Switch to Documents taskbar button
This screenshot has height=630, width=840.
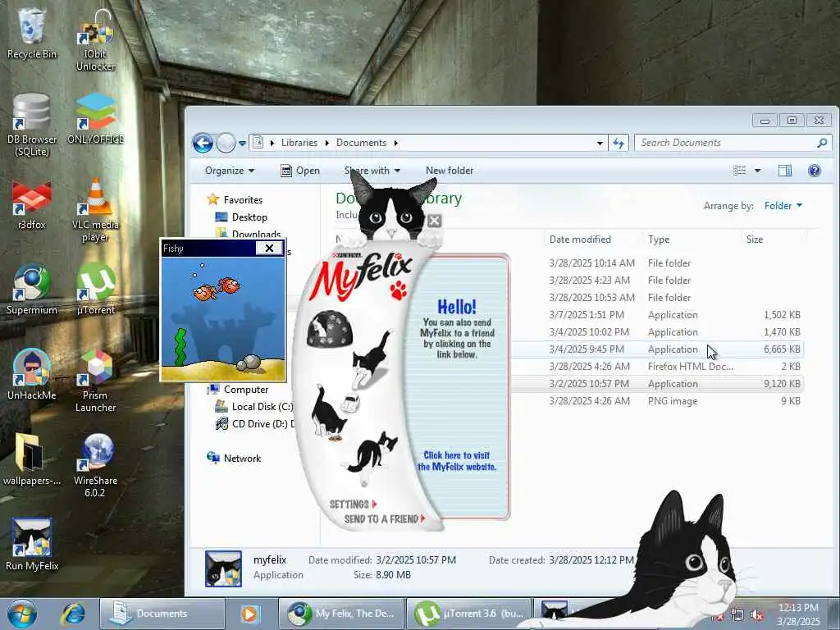pos(162,614)
